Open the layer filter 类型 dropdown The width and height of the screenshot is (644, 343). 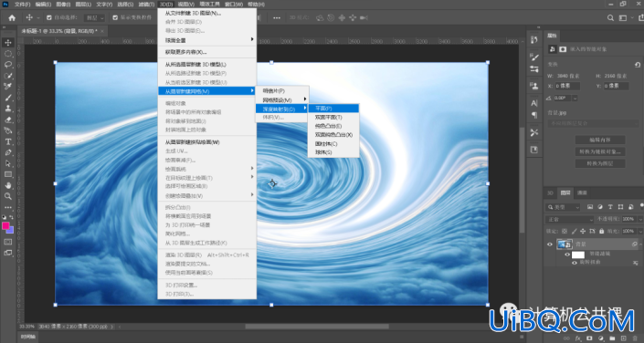563,207
